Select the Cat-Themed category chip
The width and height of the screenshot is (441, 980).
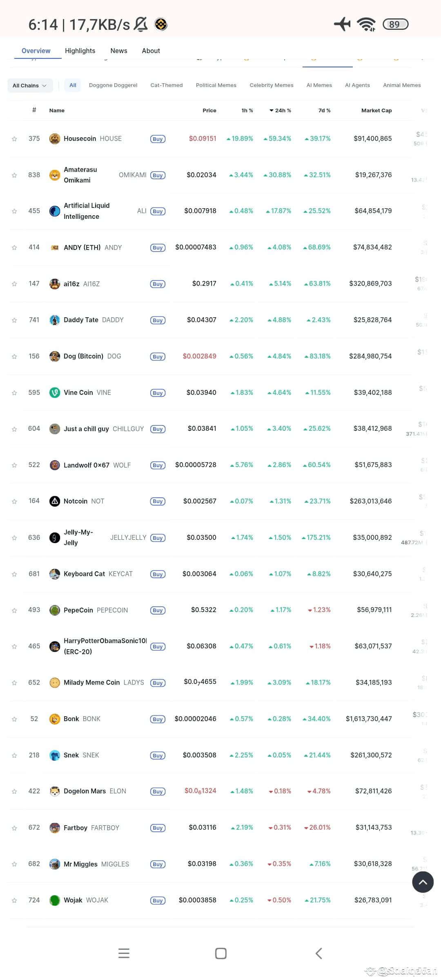pyautogui.click(x=166, y=85)
